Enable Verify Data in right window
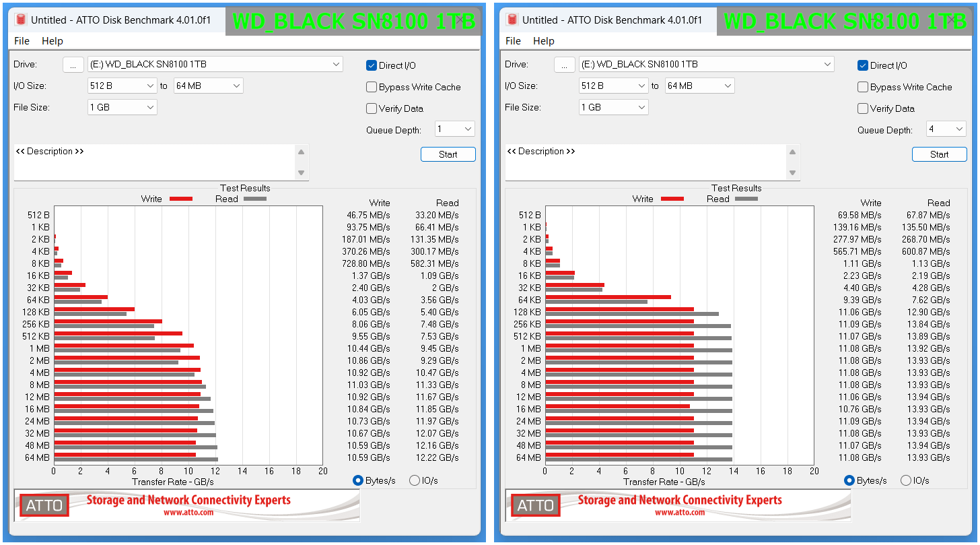980x545 pixels. [x=862, y=108]
